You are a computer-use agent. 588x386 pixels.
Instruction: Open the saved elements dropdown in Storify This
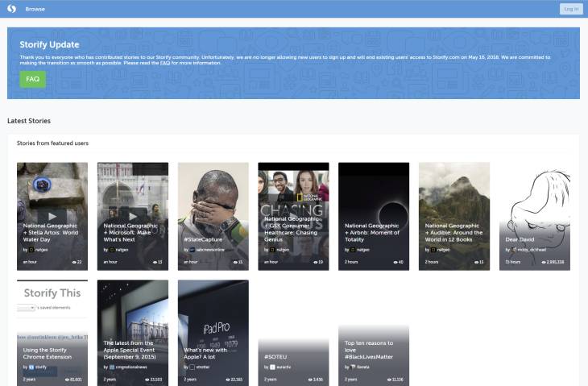click(x=26, y=308)
